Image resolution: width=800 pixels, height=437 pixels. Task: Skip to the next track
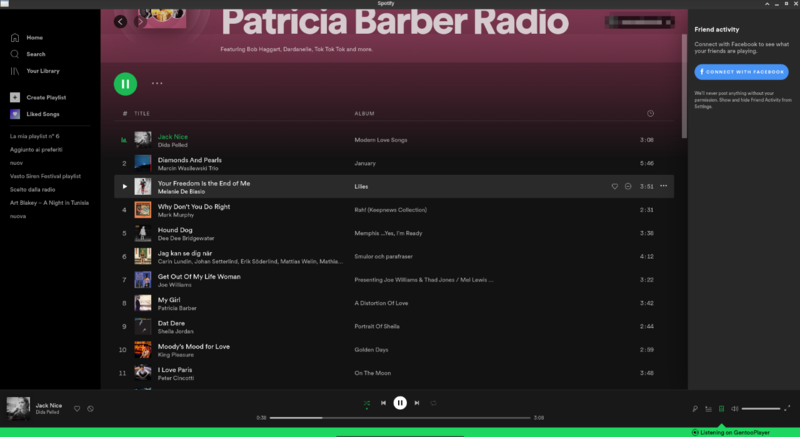(x=417, y=403)
